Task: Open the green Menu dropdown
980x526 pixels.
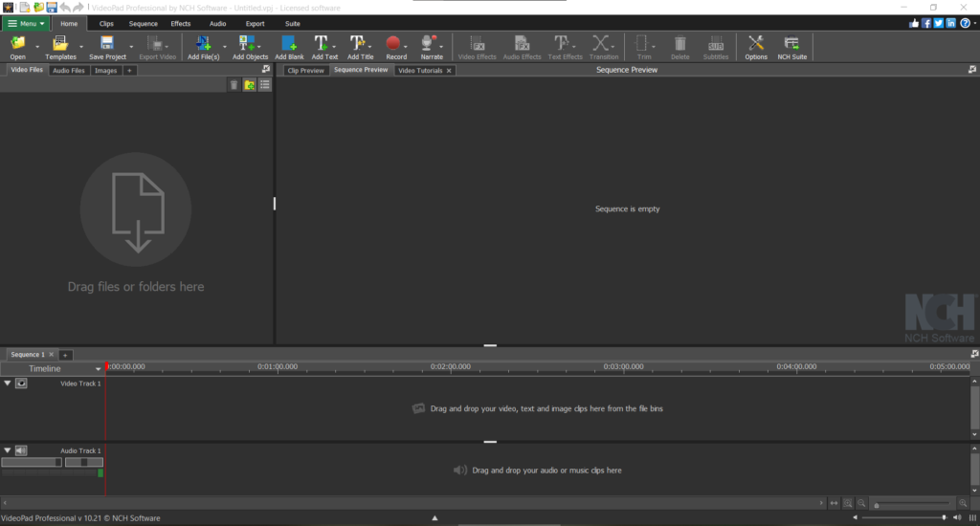Action: (27, 23)
